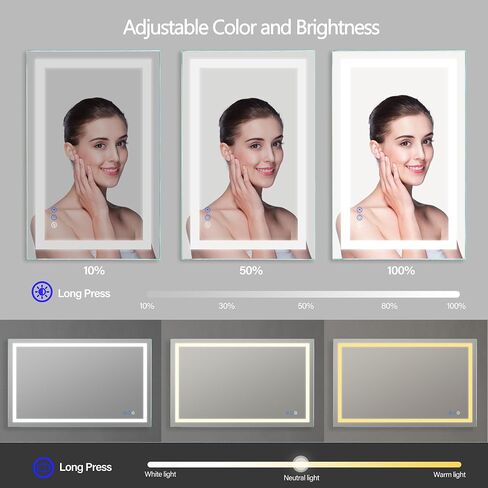
Task: Click the blue brightness sun icon
Action: coord(42,292)
